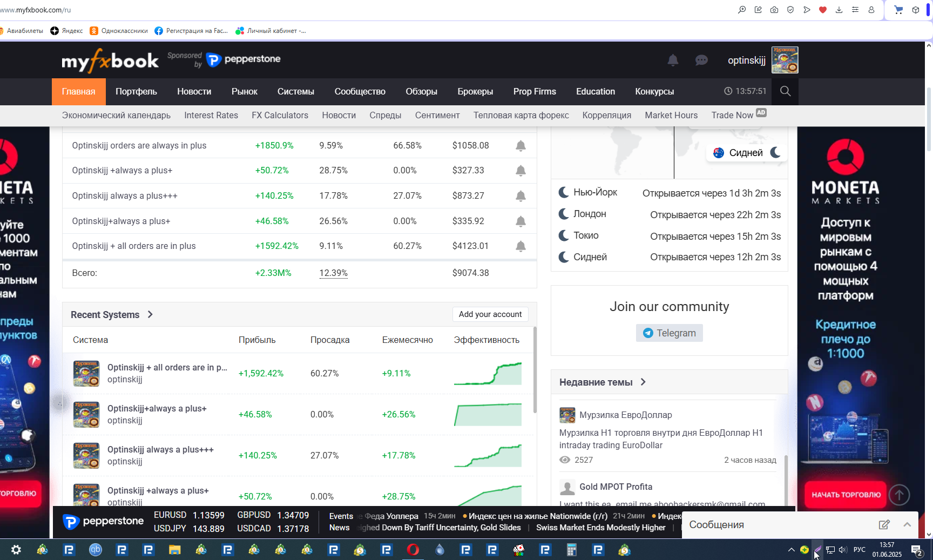Open Мурзилка ЕвроДоллар forum topic
933x560 pixels.
626,415
